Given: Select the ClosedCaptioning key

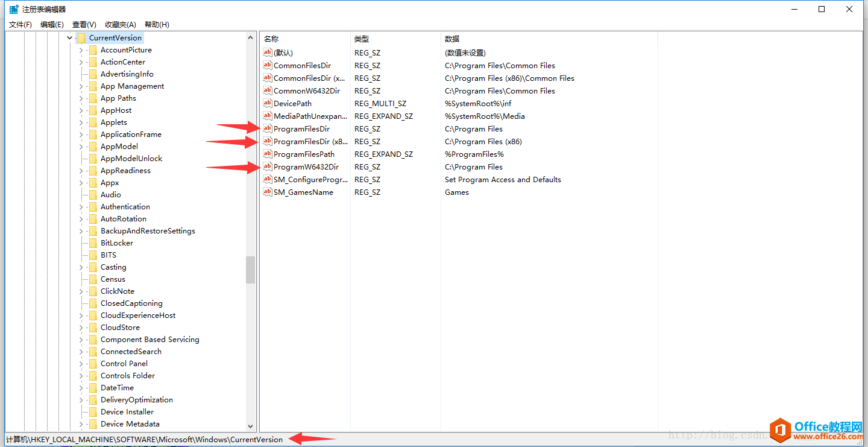Looking at the screenshot, I should point(131,303).
